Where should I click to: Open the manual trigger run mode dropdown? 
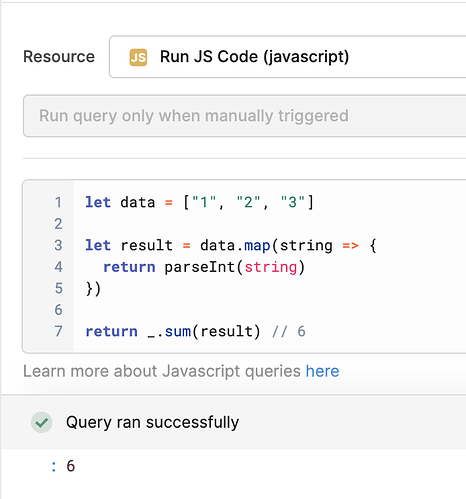click(x=244, y=116)
